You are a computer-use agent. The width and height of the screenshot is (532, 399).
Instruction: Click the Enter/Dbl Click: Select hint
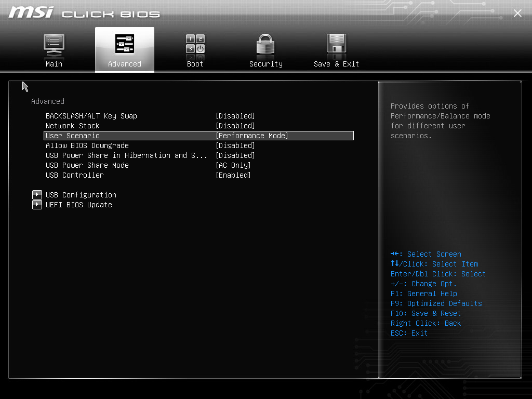(x=438, y=274)
